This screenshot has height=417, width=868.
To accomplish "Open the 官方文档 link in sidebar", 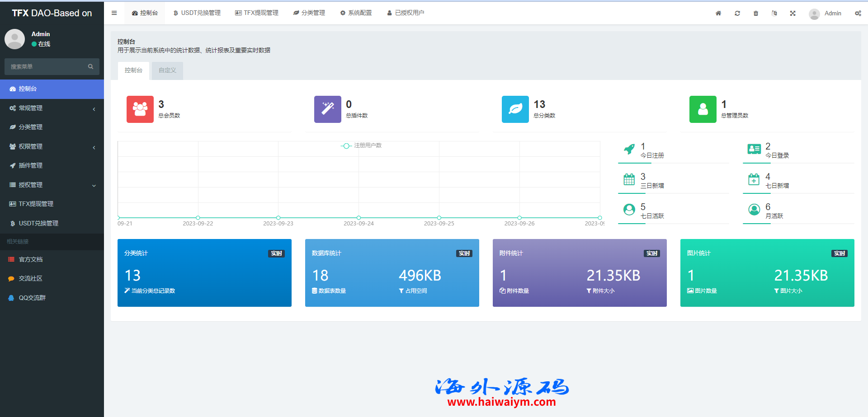I will [x=31, y=260].
